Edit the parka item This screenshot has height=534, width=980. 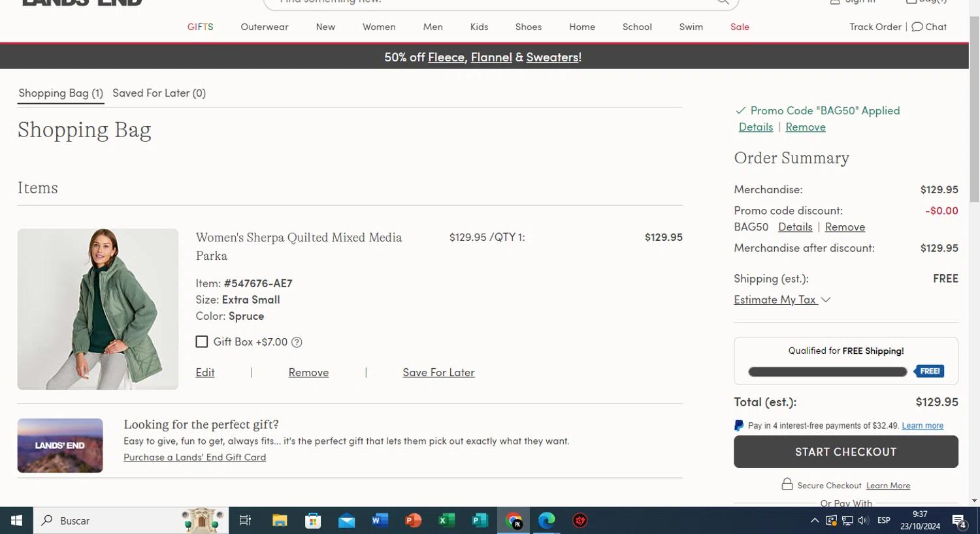[x=205, y=372]
